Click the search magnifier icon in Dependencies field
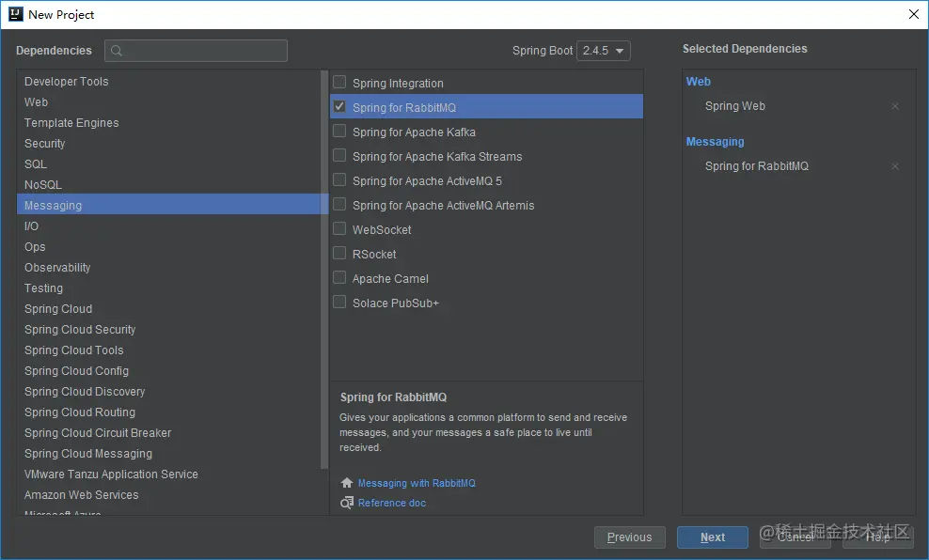Screen dimensions: 929x560 tap(117, 51)
